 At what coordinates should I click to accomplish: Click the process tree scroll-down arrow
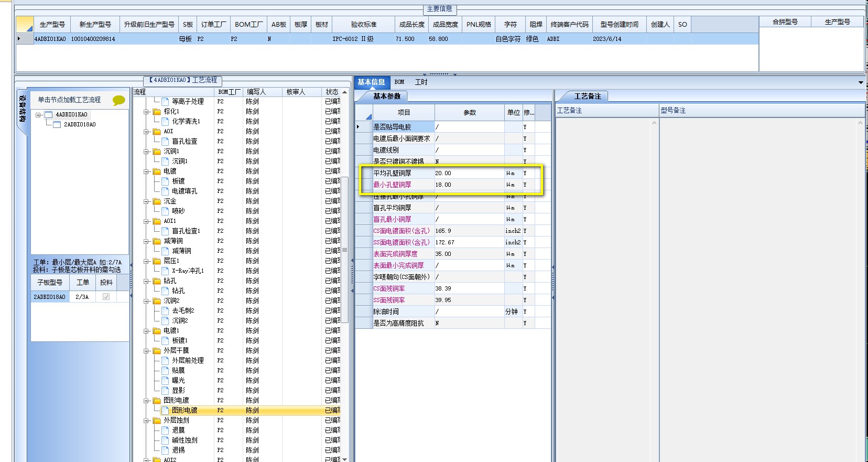pos(344,459)
